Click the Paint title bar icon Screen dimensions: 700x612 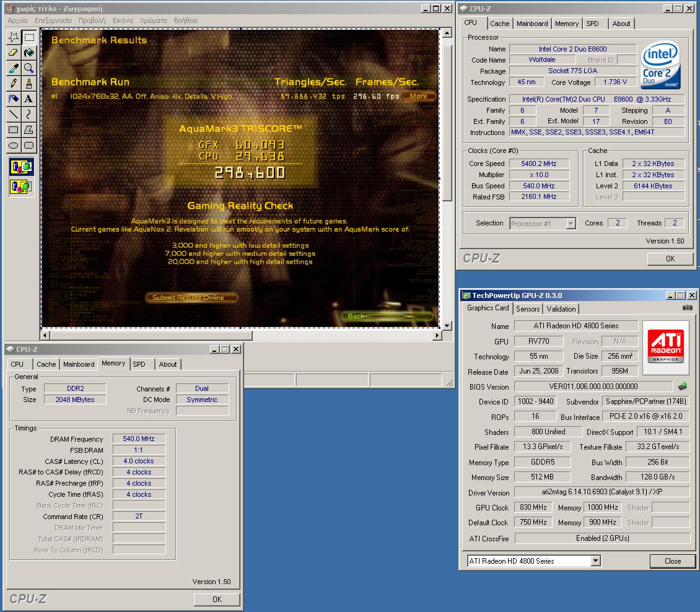pyautogui.click(x=10, y=9)
